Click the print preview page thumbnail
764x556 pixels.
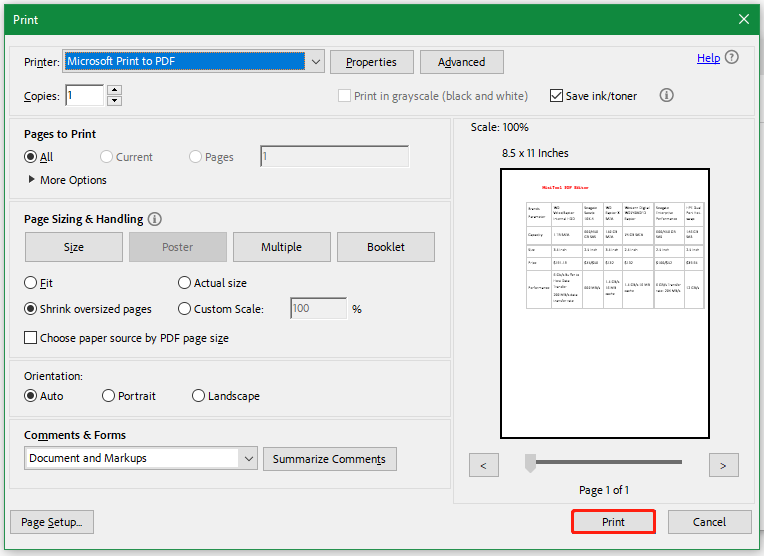click(x=605, y=304)
